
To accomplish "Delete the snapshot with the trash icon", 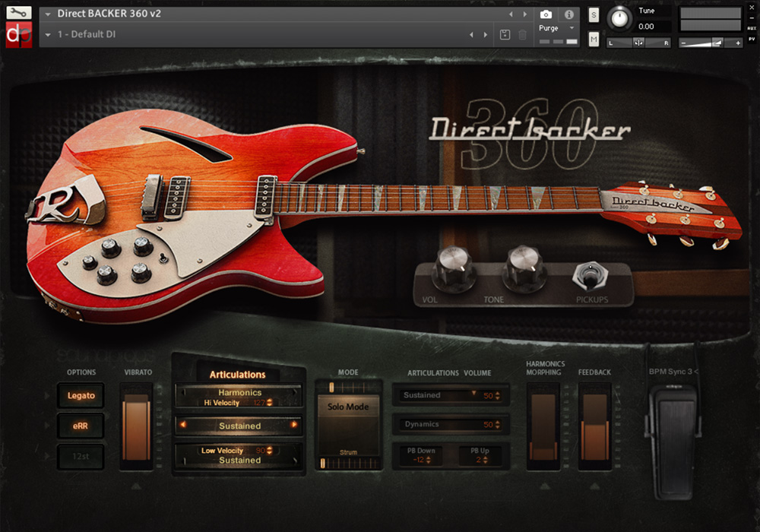I will point(523,34).
